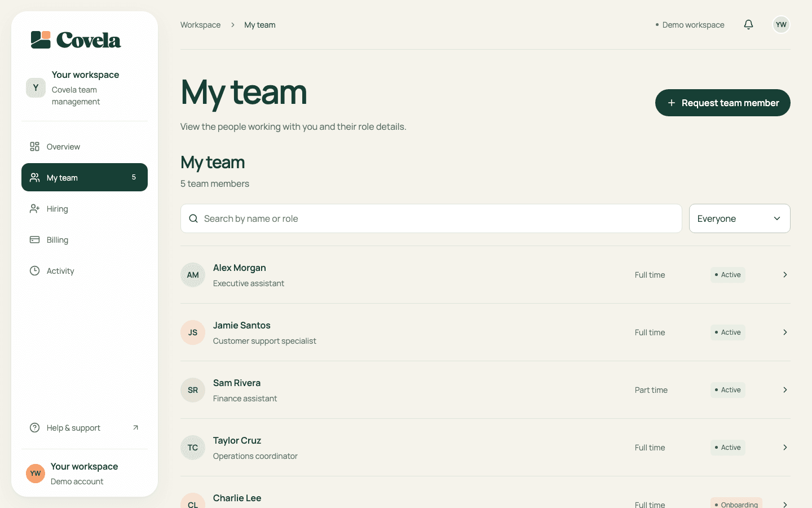812x508 pixels.
Task: Click the Demo workspace indicator
Action: [x=690, y=25]
